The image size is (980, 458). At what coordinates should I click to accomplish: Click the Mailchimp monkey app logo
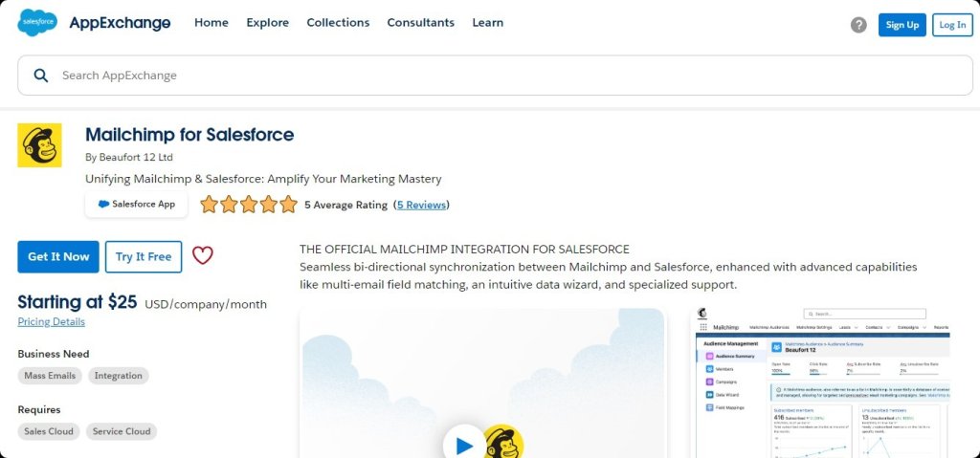pyautogui.click(x=39, y=145)
